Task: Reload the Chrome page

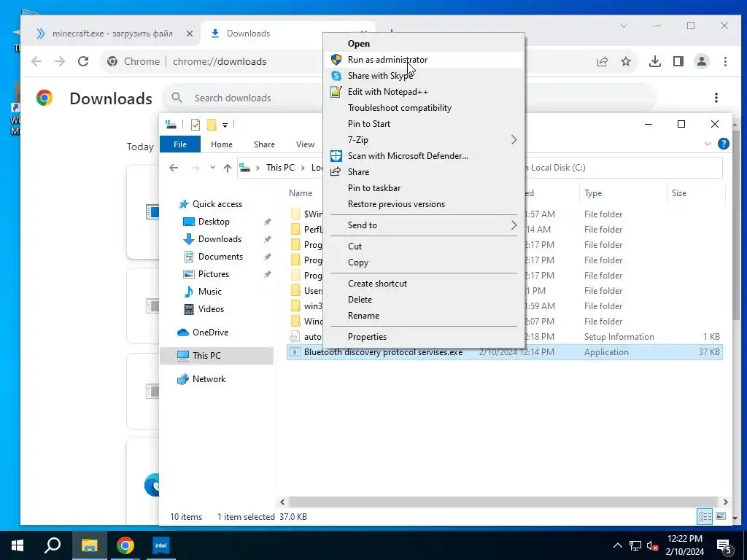Action: pos(83,61)
